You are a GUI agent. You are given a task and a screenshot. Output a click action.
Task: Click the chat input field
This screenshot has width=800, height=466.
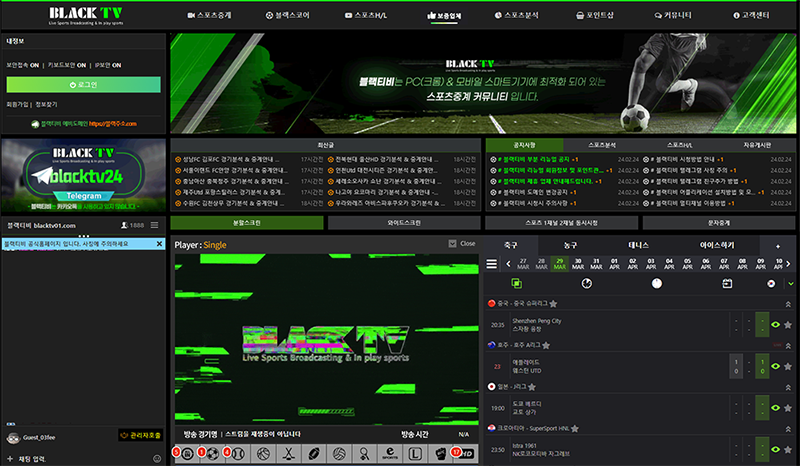pyautogui.click(x=84, y=459)
